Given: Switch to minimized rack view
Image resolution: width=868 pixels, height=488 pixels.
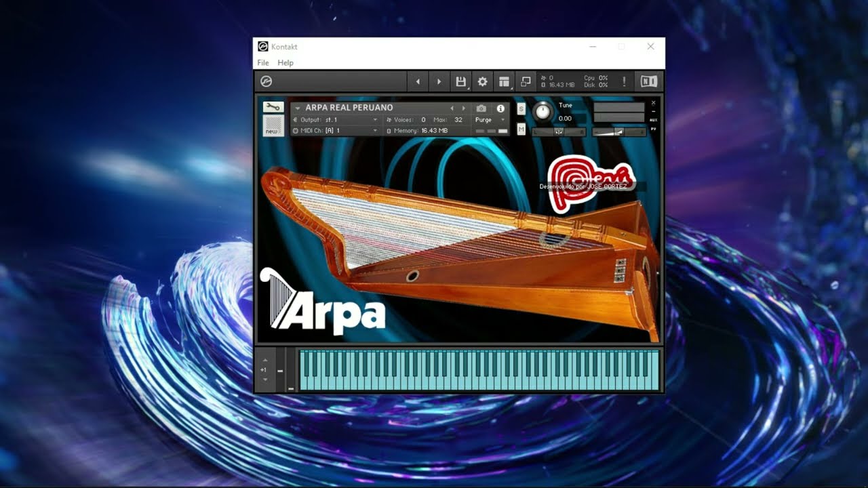Looking at the screenshot, I should tap(525, 82).
